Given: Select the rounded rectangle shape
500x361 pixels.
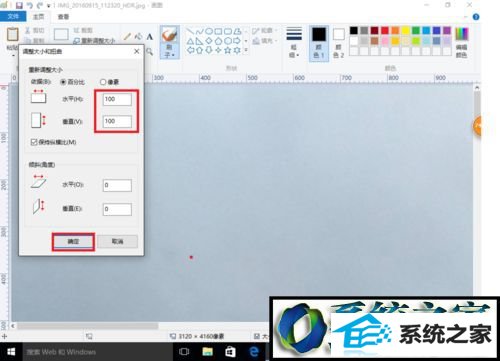Looking at the screenshot, I should [x=228, y=31].
